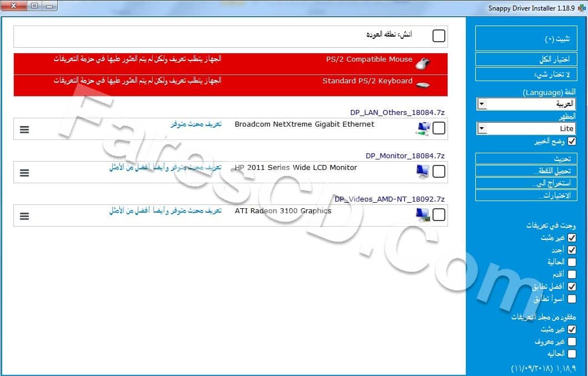The height and width of the screenshot is (376, 588).
Task: Open hamburger menu for ATI Radeon 3100 row
Action: [x=24, y=216]
